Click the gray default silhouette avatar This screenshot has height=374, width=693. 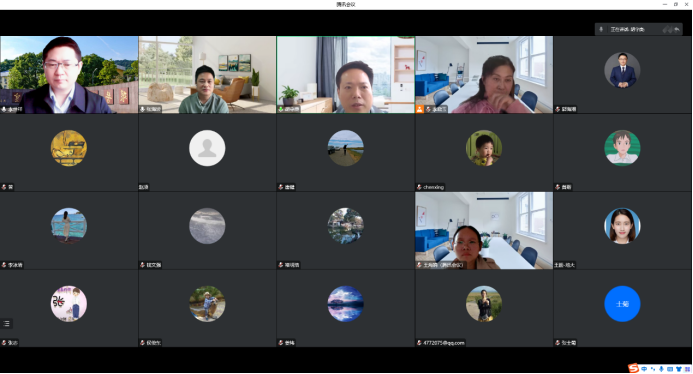click(x=207, y=148)
